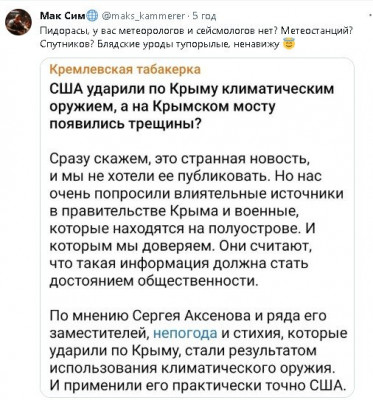Click the halo smiley emoji ending the tweet

point(287,44)
